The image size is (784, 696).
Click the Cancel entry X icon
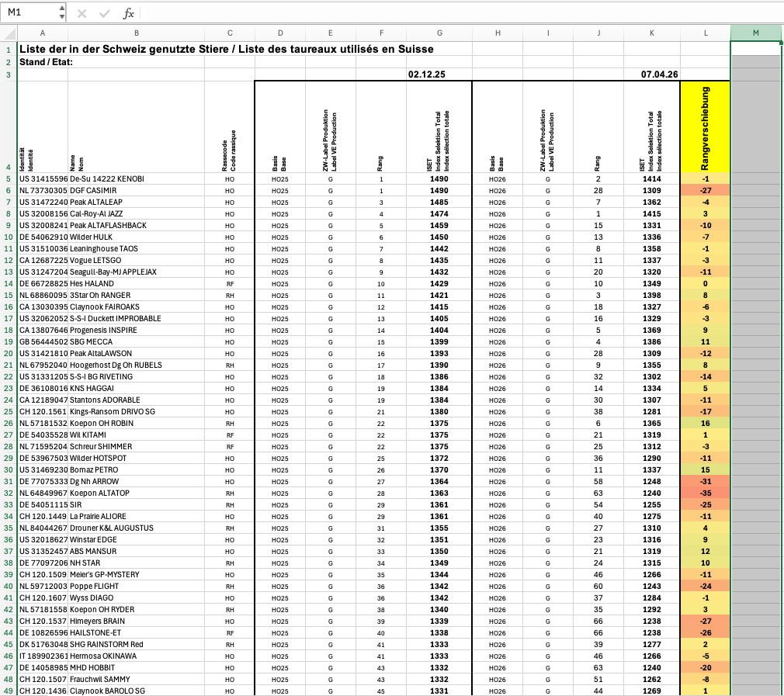tap(82, 13)
